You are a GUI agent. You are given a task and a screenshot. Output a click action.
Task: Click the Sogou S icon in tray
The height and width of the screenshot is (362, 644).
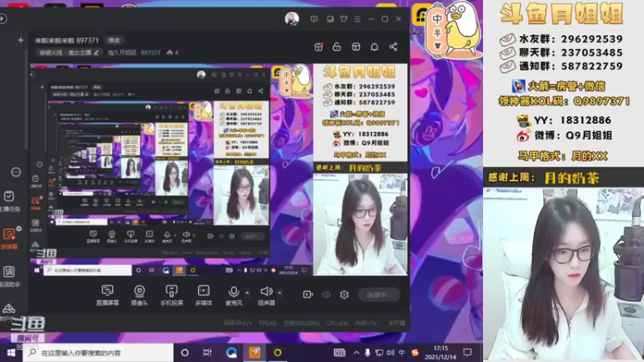[x=415, y=352]
